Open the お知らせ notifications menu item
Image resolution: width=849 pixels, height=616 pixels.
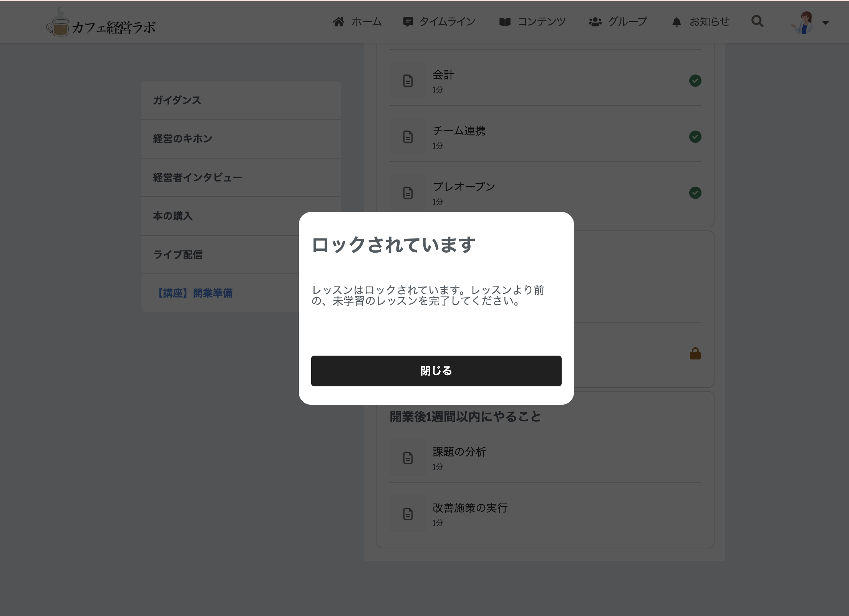[x=701, y=22]
